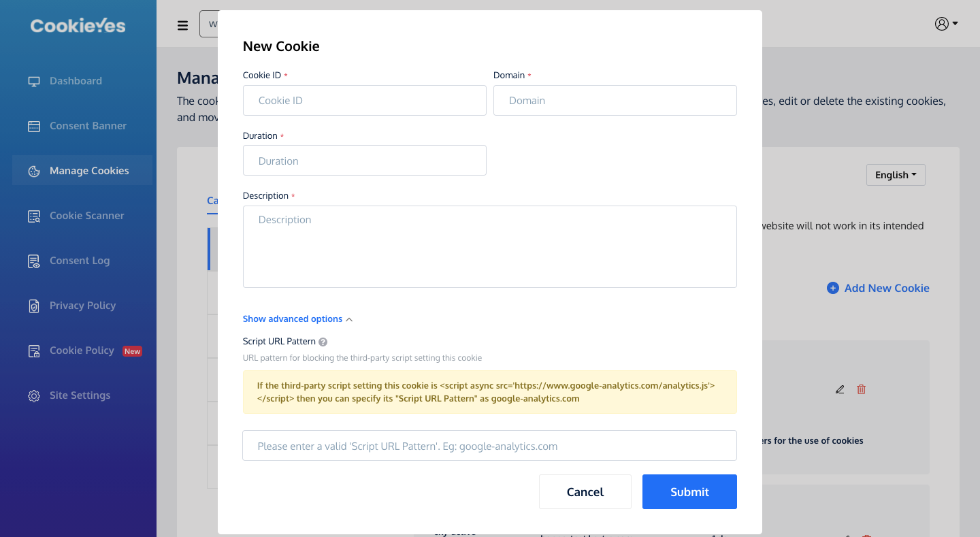The image size is (980, 537).
Task: Click the Script URL Pattern text field
Action: 490,446
